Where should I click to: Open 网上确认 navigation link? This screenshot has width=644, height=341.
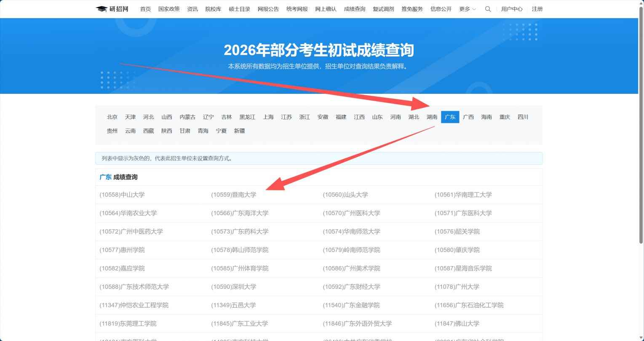(x=326, y=9)
